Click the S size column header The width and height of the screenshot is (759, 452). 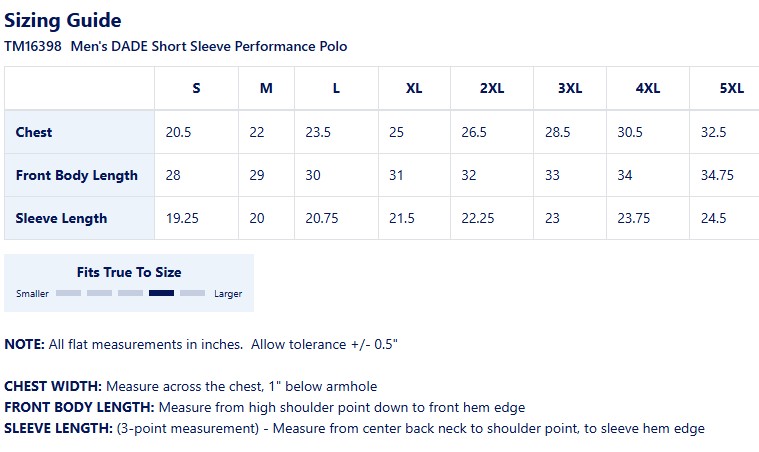[x=196, y=88]
